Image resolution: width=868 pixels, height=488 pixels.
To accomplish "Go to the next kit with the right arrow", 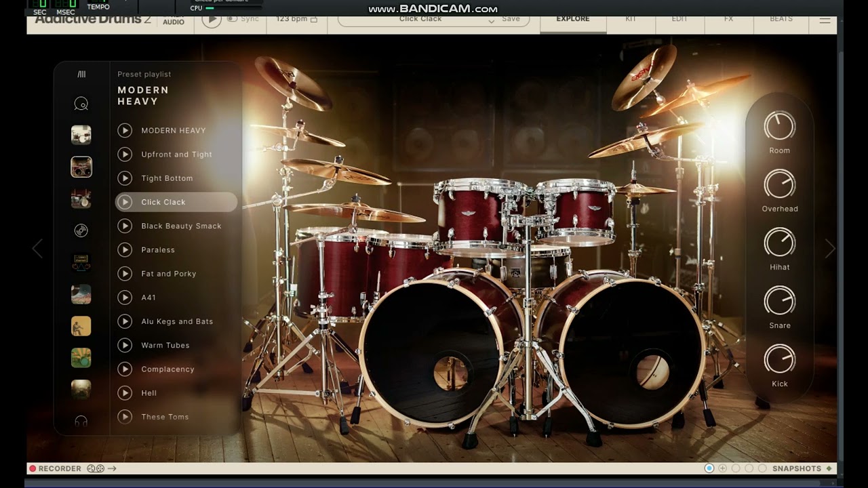I will click(x=830, y=249).
